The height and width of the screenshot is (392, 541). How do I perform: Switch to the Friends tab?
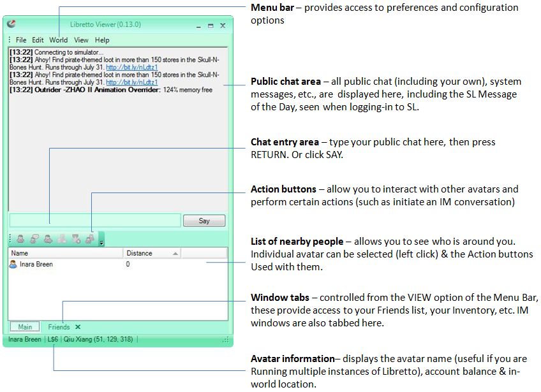click(59, 327)
